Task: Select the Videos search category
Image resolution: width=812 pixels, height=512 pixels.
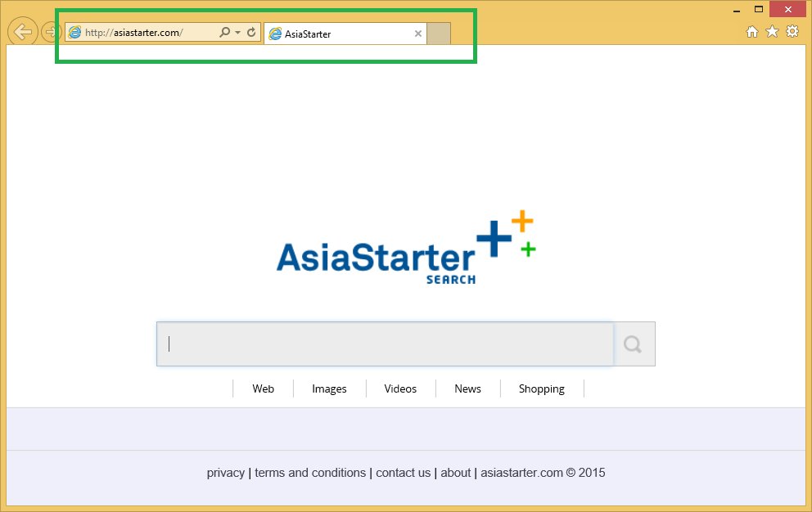Action: [x=400, y=388]
